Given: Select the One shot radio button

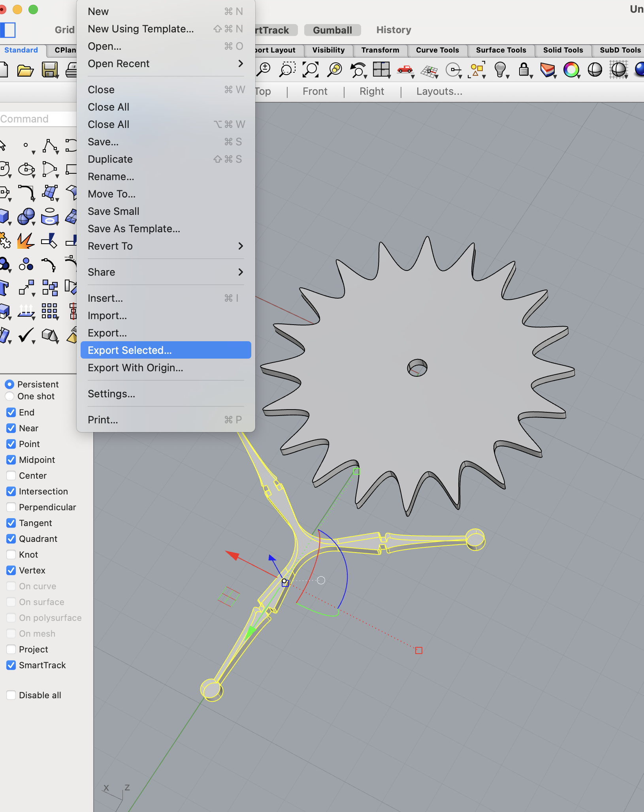Looking at the screenshot, I should pyautogui.click(x=10, y=396).
